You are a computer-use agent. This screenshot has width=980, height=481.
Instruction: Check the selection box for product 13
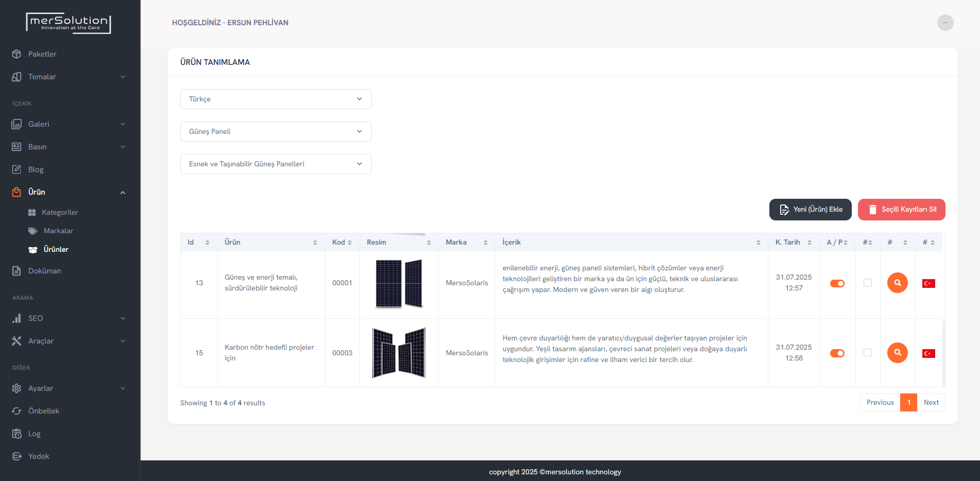point(868,283)
